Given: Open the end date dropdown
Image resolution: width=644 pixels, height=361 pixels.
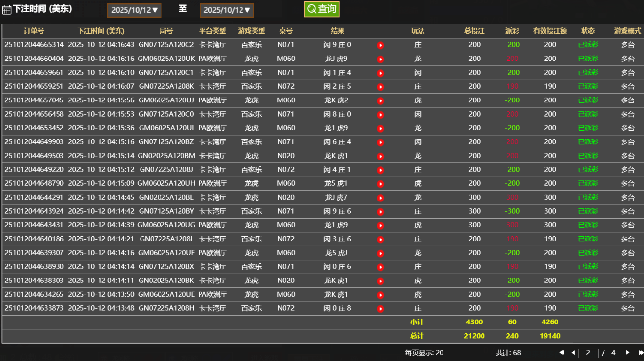Looking at the screenshot, I should click(x=226, y=10).
